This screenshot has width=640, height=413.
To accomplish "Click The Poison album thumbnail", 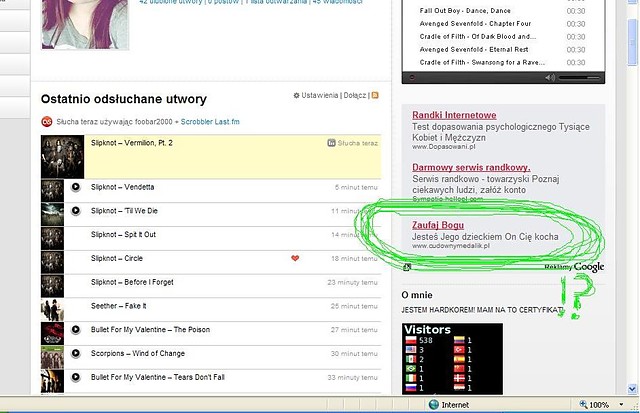I will click(x=52, y=333).
